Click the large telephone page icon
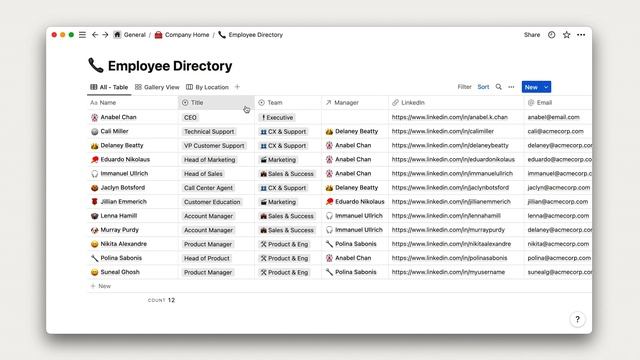This screenshot has width=640, height=360. [96, 65]
